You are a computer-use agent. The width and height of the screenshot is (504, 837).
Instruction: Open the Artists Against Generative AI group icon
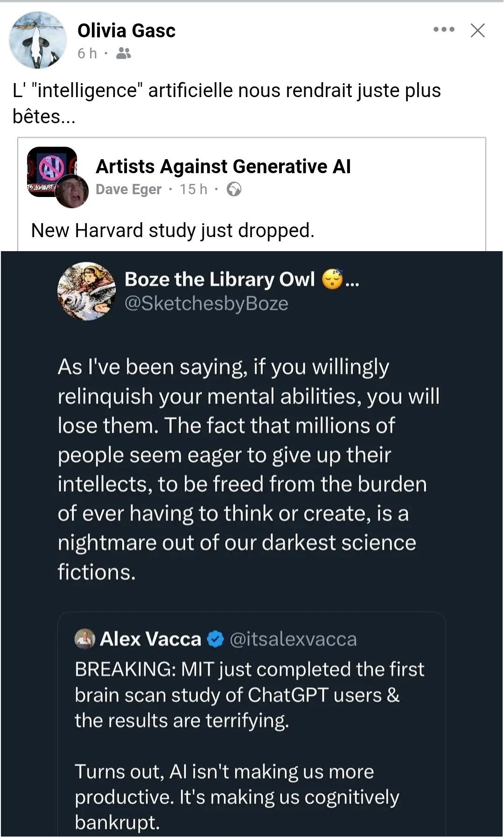click(49, 168)
